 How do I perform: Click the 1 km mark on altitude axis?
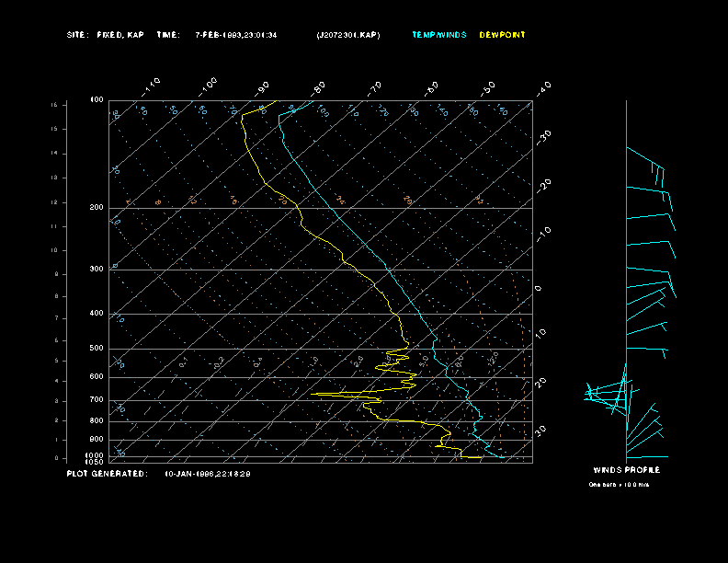pos(57,440)
